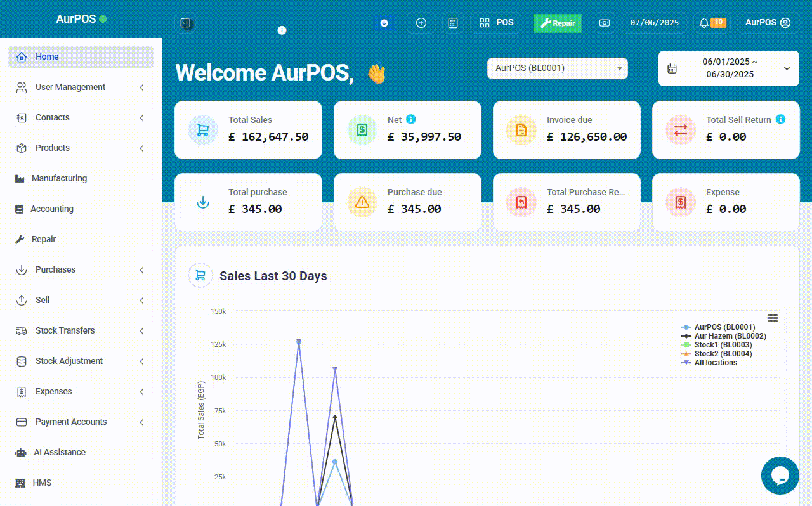Toggle the sidebar collapse icon

pos(185,23)
